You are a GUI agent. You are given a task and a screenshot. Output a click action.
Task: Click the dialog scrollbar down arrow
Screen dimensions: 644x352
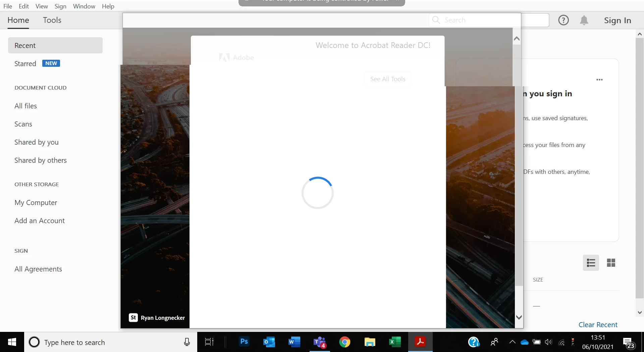(519, 317)
